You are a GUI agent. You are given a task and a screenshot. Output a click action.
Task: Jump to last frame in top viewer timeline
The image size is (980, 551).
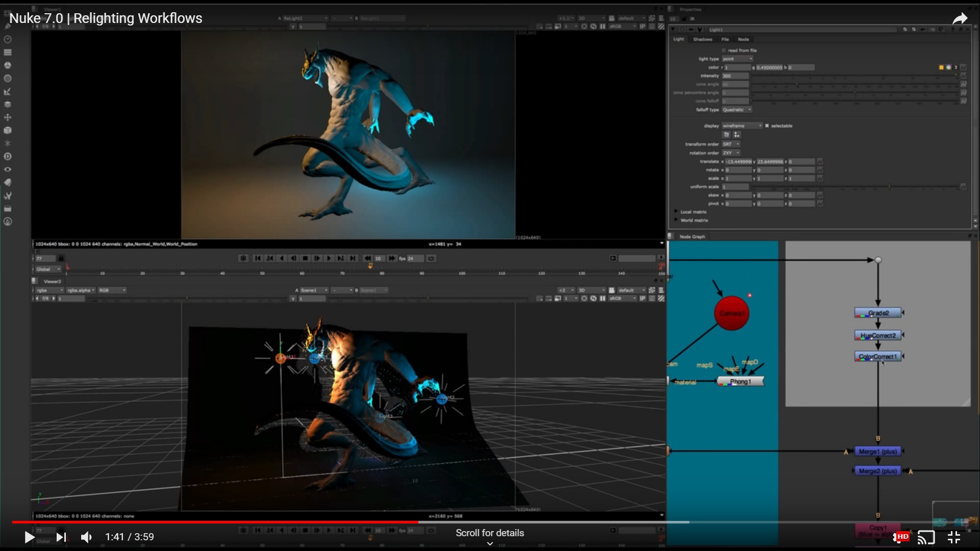click(353, 258)
